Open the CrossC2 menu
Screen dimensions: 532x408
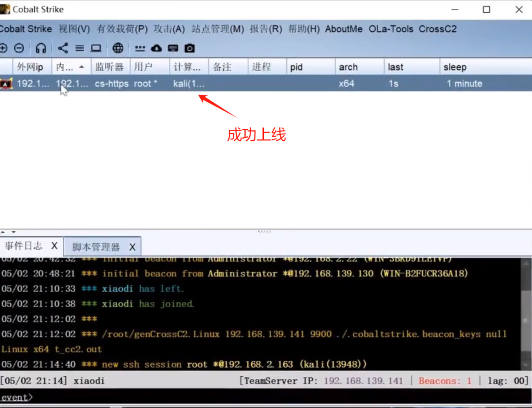click(x=437, y=29)
